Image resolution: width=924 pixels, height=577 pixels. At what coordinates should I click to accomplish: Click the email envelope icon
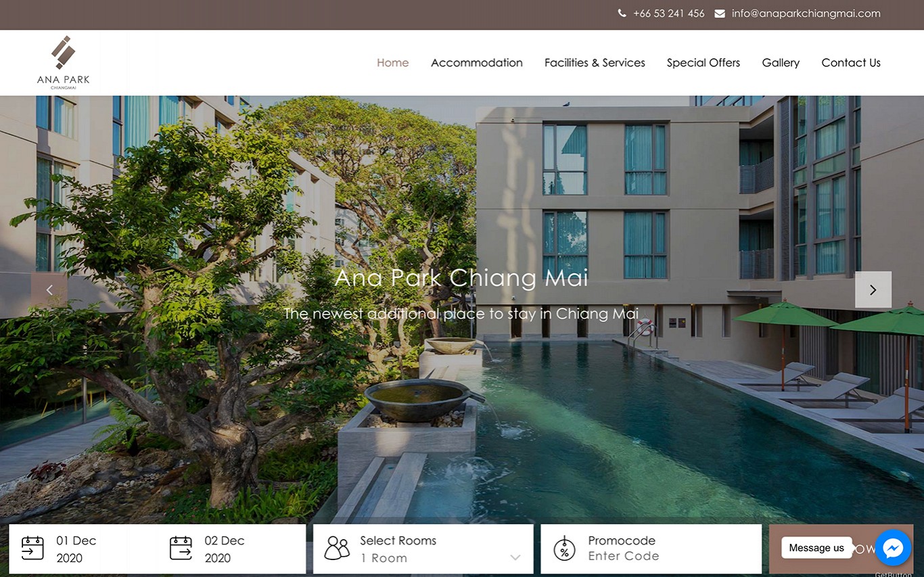pyautogui.click(x=720, y=14)
